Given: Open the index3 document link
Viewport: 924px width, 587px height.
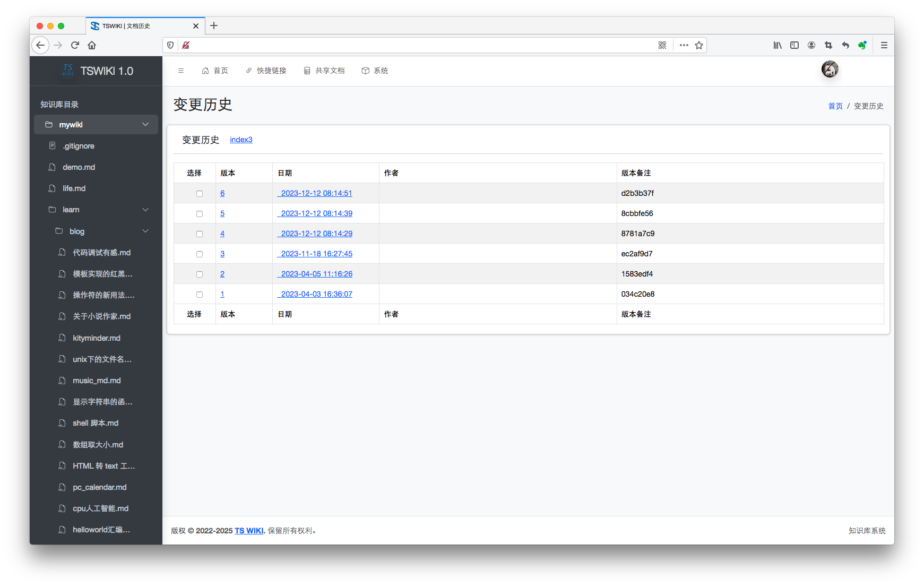Looking at the screenshot, I should click(x=241, y=140).
